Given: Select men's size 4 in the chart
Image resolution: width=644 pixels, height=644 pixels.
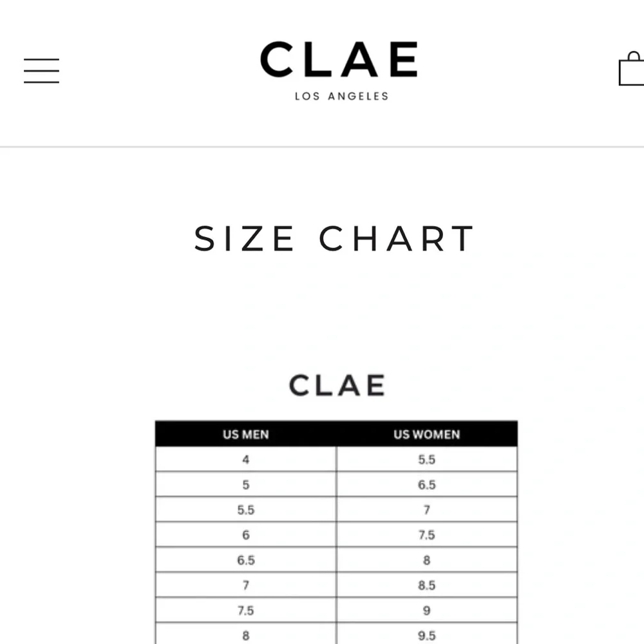Looking at the screenshot, I should pos(245,459).
